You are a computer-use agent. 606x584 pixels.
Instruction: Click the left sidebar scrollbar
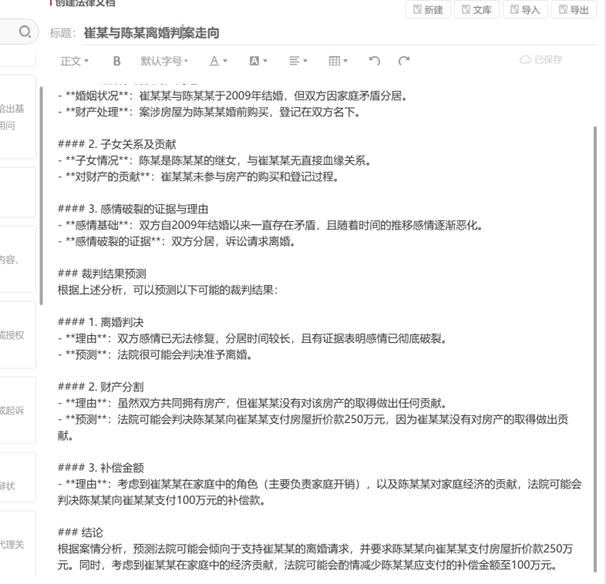point(41,196)
